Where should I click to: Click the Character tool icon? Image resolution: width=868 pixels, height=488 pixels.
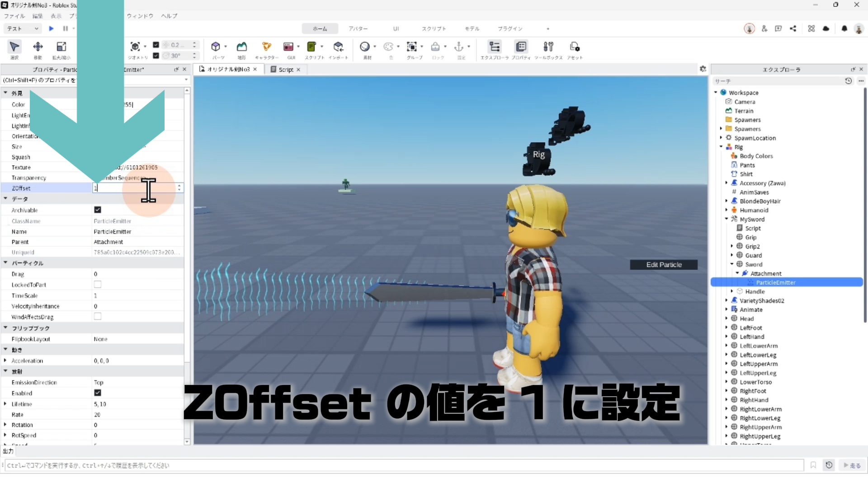266,47
